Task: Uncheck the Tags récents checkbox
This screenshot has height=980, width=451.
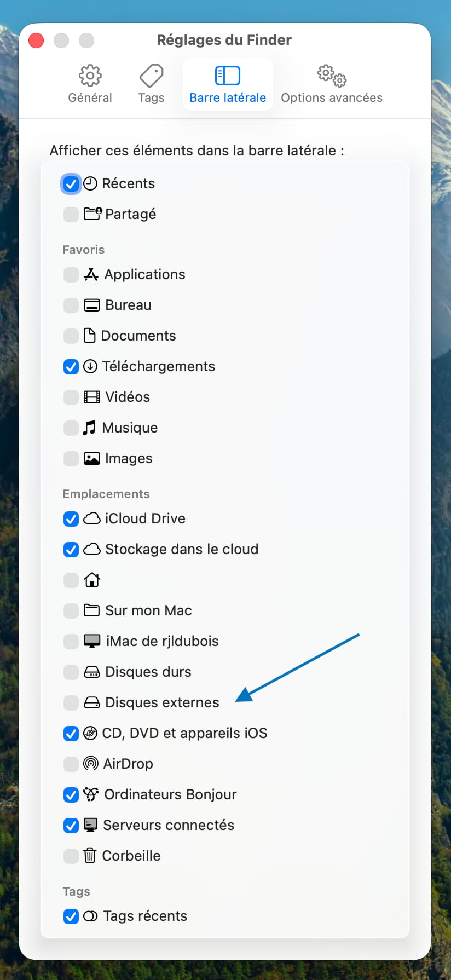Action: pos(71,916)
